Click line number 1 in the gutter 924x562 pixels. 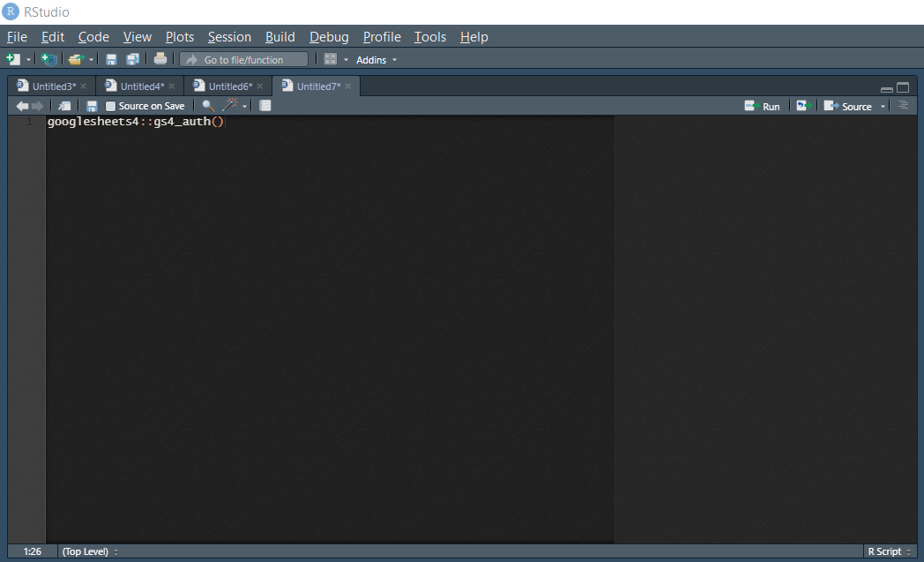point(29,122)
